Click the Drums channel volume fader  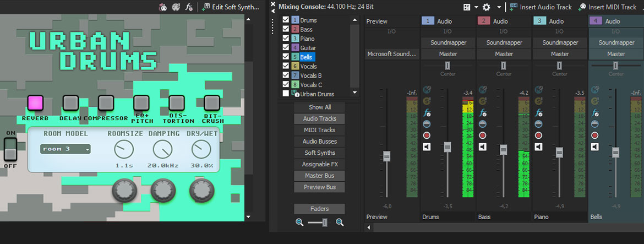pyautogui.click(x=447, y=147)
